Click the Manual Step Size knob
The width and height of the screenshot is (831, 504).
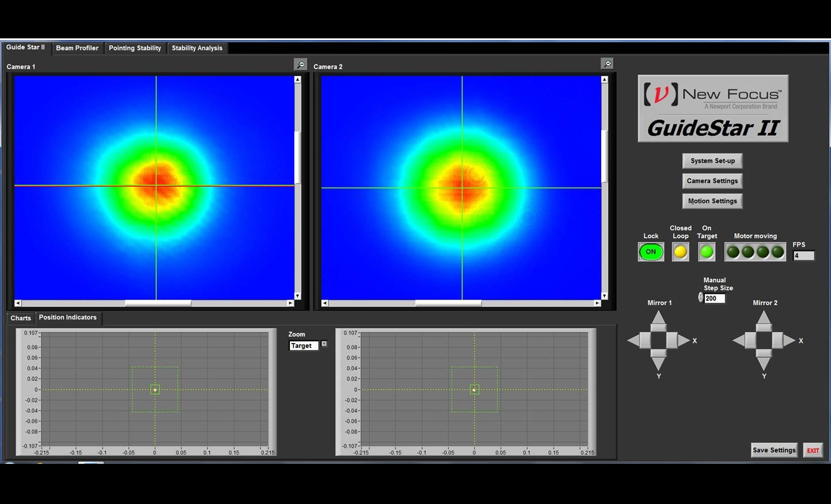coord(700,298)
